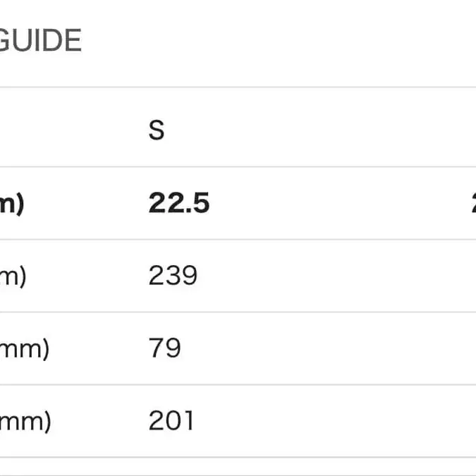Click the divider between 79 and 201 rows
This screenshot has height=476, width=476.
click(238, 384)
